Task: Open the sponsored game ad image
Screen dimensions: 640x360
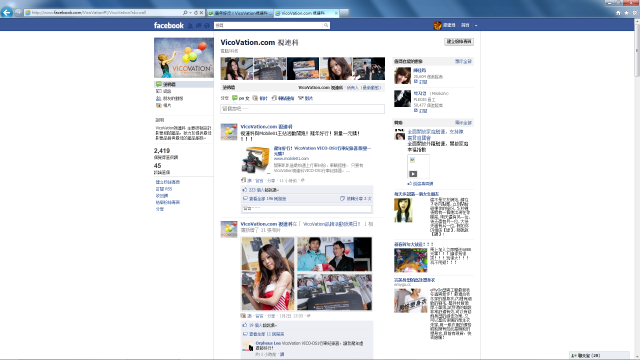Action: [x=410, y=260]
